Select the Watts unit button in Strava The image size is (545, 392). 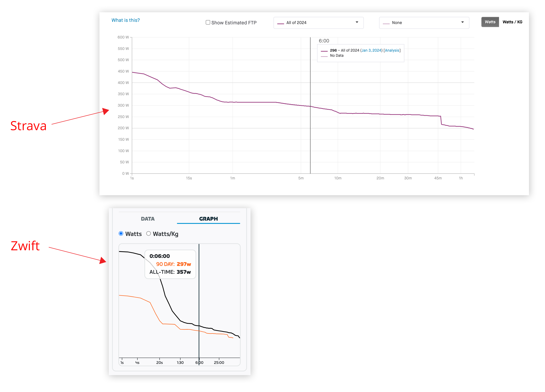pyautogui.click(x=490, y=22)
